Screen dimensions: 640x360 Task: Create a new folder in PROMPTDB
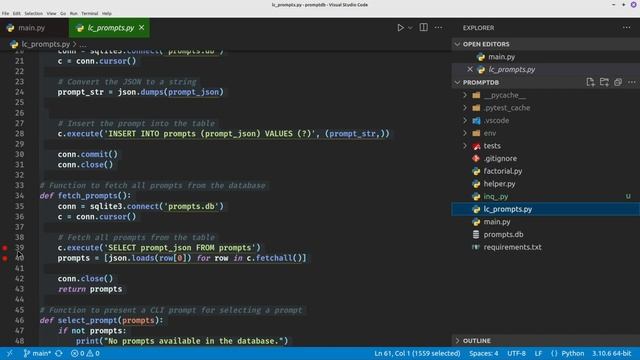click(x=604, y=82)
